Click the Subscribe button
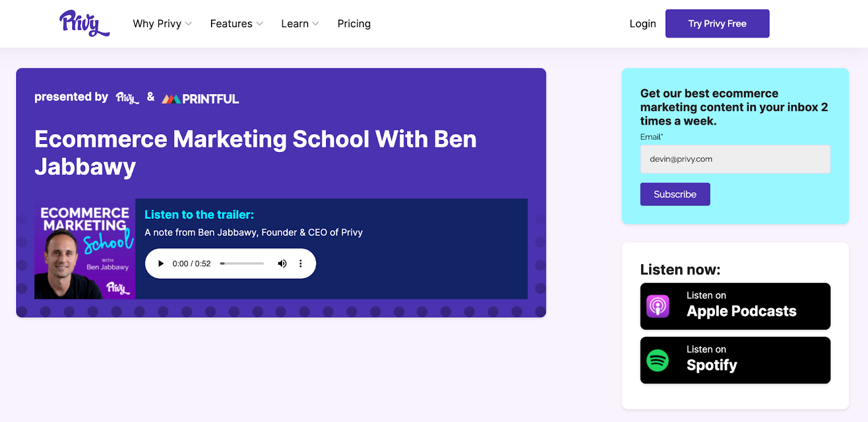 coord(675,194)
